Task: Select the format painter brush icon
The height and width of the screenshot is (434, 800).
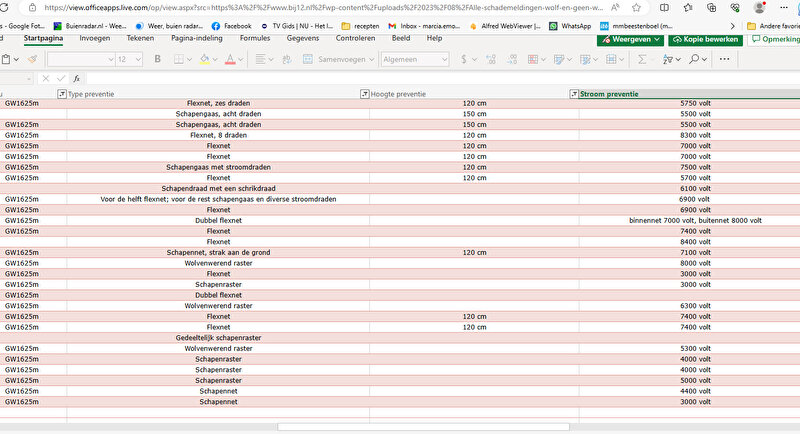Action: point(33,60)
